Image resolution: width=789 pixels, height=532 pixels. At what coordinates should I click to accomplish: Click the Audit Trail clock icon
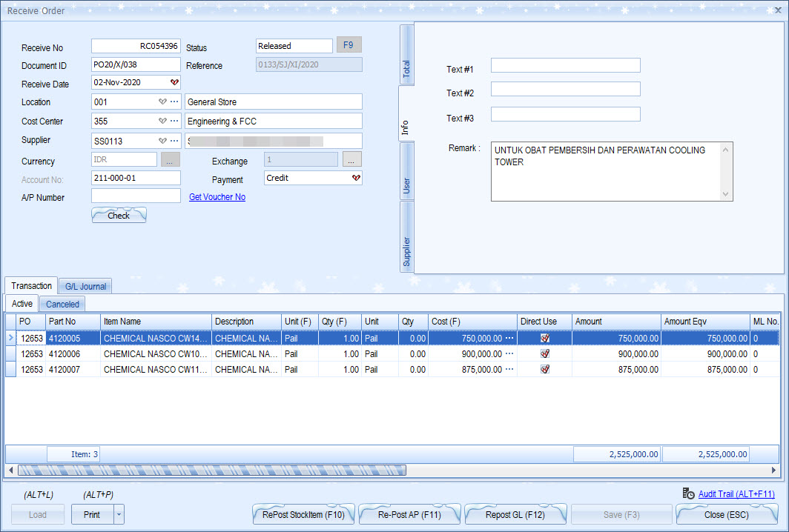pyautogui.click(x=688, y=494)
